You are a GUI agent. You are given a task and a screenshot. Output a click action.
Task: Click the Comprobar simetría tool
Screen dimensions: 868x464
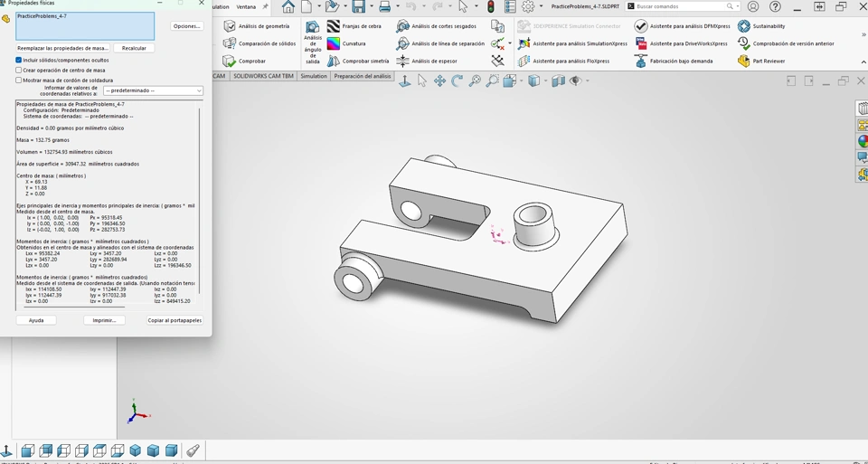click(334, 61)
